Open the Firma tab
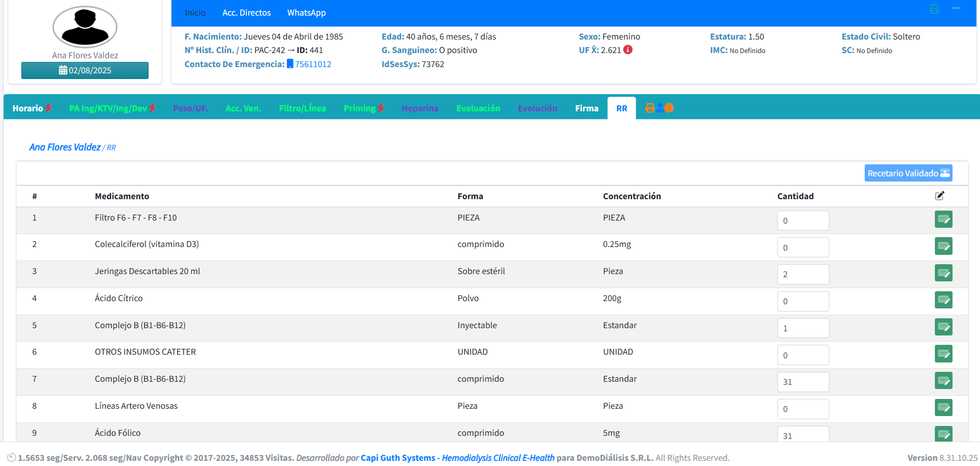Viewport: 980px width, 466px height. tap(587, 108)
